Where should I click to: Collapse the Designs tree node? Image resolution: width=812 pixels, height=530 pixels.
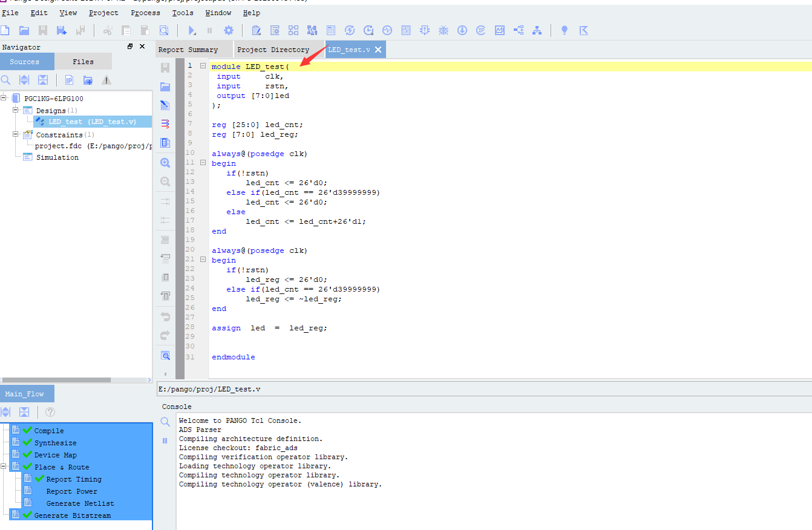point(16,110)
